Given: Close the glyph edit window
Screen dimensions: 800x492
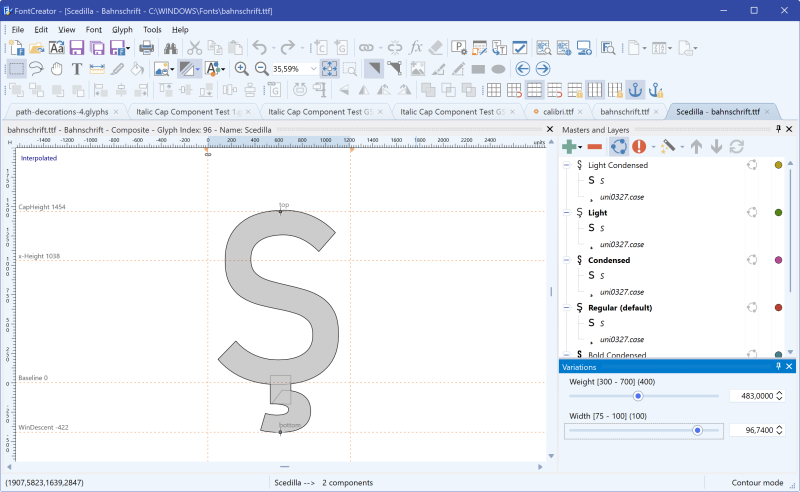Looking at the screenshot, I should pyautogui.click(x=550, y=130).
